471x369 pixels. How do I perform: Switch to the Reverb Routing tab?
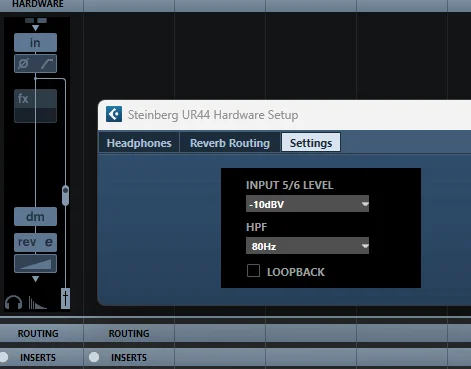230,143
